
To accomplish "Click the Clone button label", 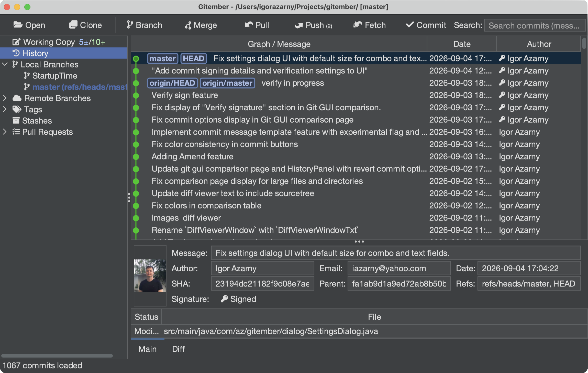I will 91,25.
